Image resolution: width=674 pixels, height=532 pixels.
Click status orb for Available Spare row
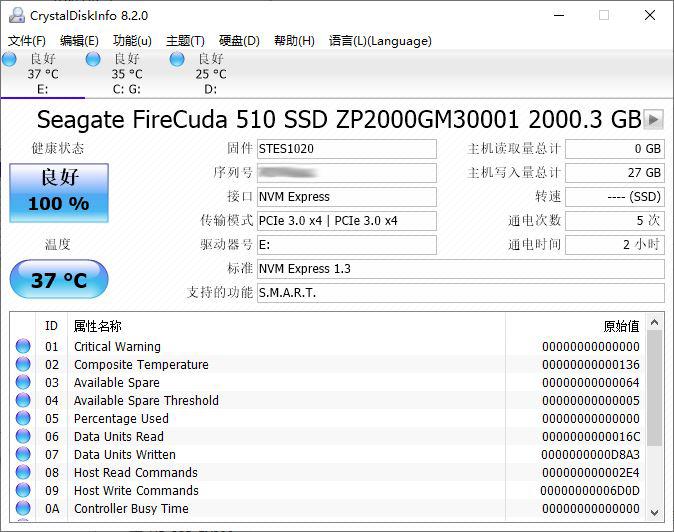tap(23, 382)
